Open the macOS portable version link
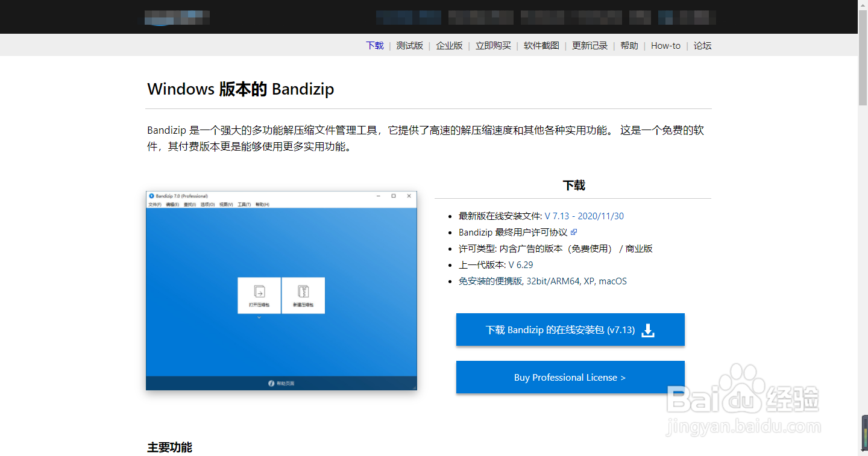This screenshot has width=868, height=456. coord(614,281)
